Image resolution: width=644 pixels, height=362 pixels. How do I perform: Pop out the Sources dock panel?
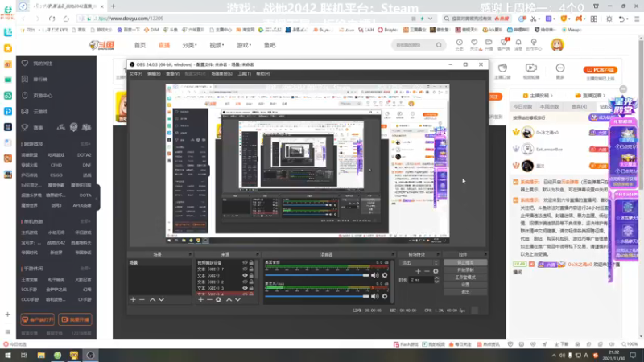coord(258,254)
